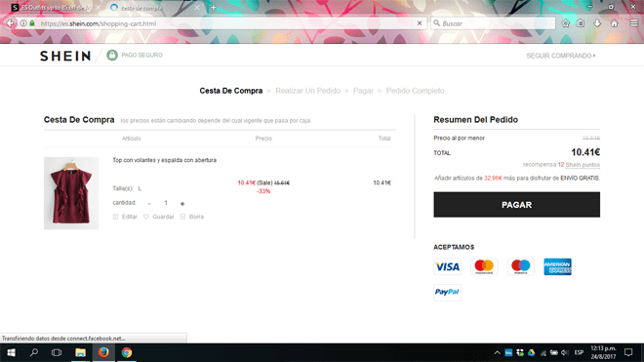This screenshot has height=362, width=644.
Task: Open a new browser tab with plus button
Action: click(213, 8)
